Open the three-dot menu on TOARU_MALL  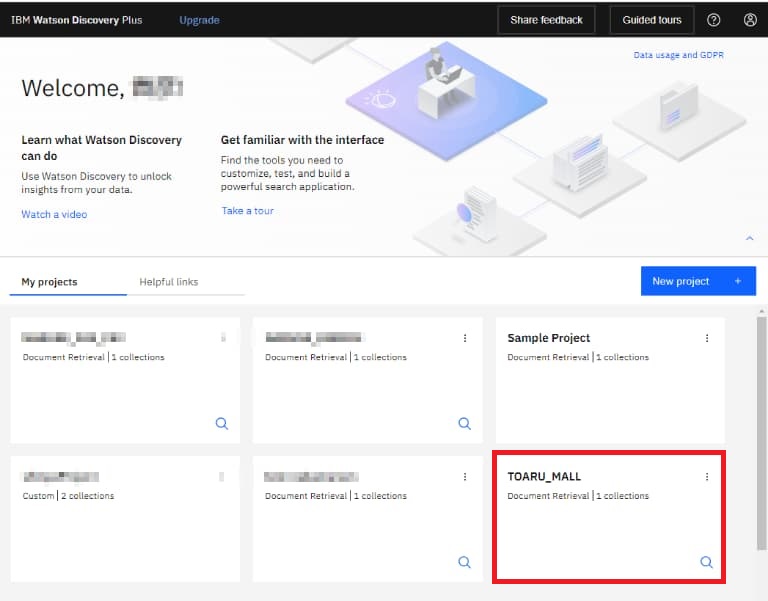point(707,477)
